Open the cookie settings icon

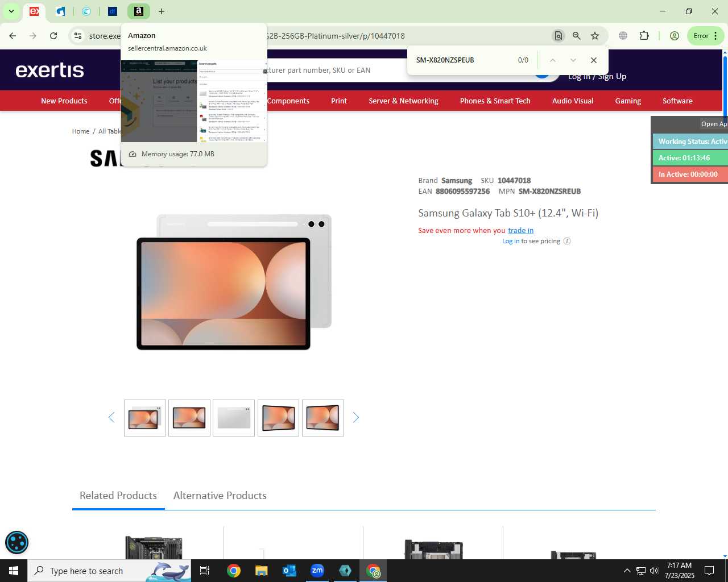(x=16, y=542)
